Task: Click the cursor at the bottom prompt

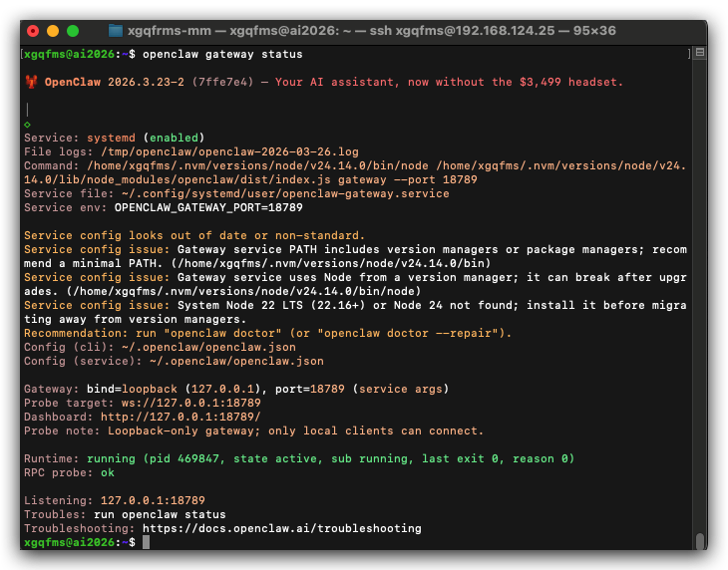Action: (146, 542)
